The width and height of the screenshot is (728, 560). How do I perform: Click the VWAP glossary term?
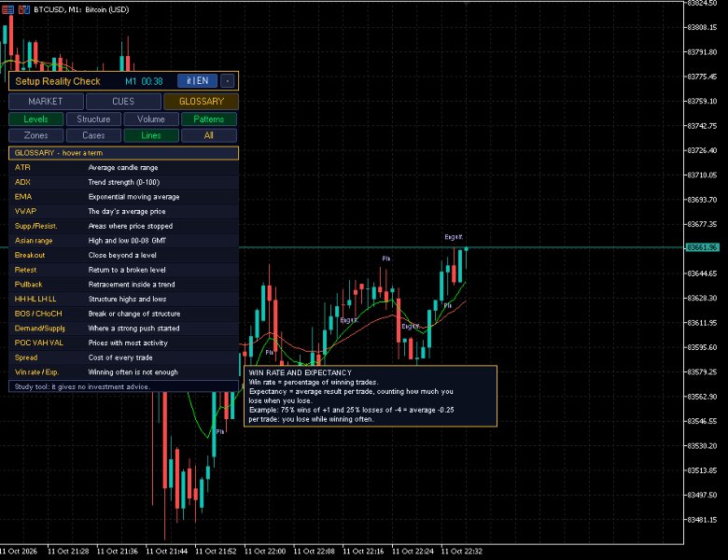25,211
